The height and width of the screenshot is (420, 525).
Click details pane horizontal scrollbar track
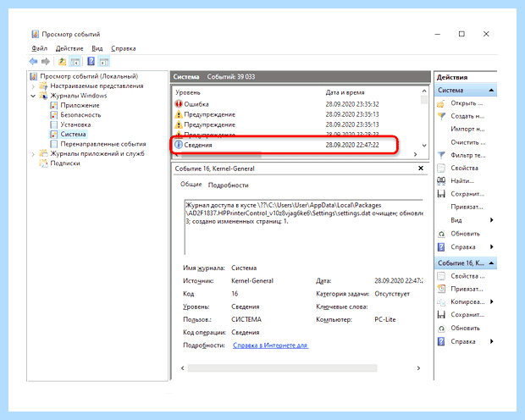click(282, 368)
